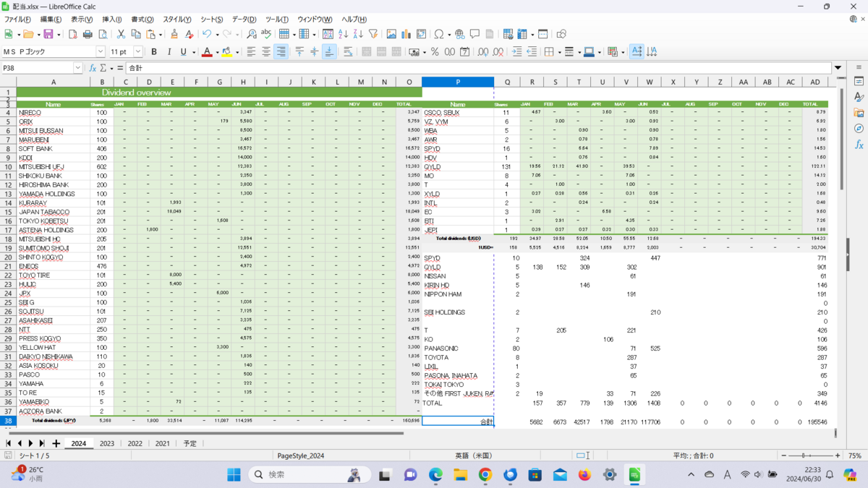Open the sidebar Navigator compass icon
868x488 pixels.
point(859,129)
